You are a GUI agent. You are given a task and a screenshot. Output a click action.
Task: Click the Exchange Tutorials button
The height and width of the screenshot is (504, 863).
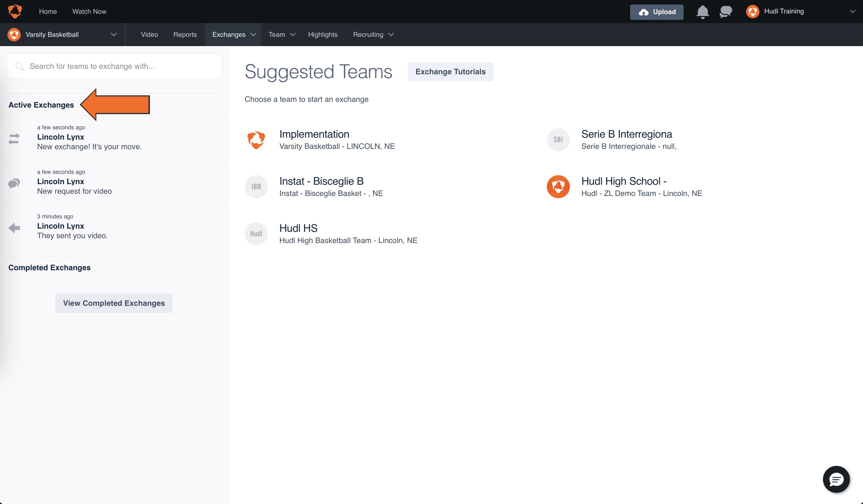click(450, 71)
